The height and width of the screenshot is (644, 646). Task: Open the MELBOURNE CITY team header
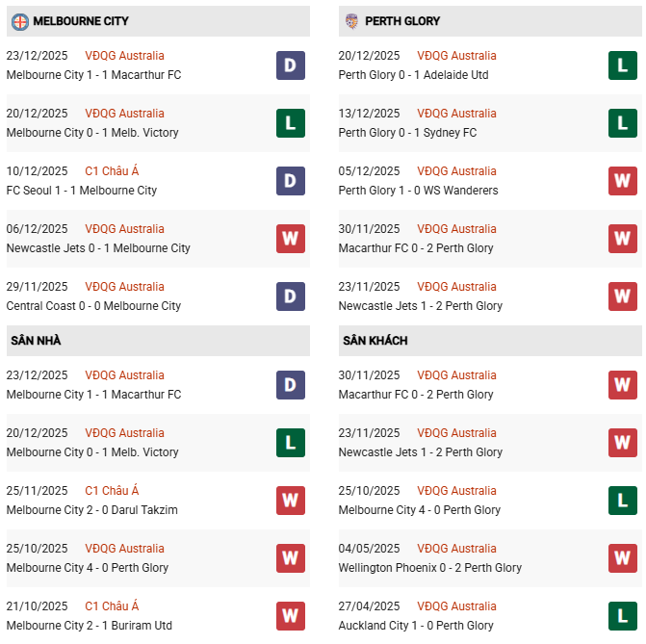click(x=81, y=21)
